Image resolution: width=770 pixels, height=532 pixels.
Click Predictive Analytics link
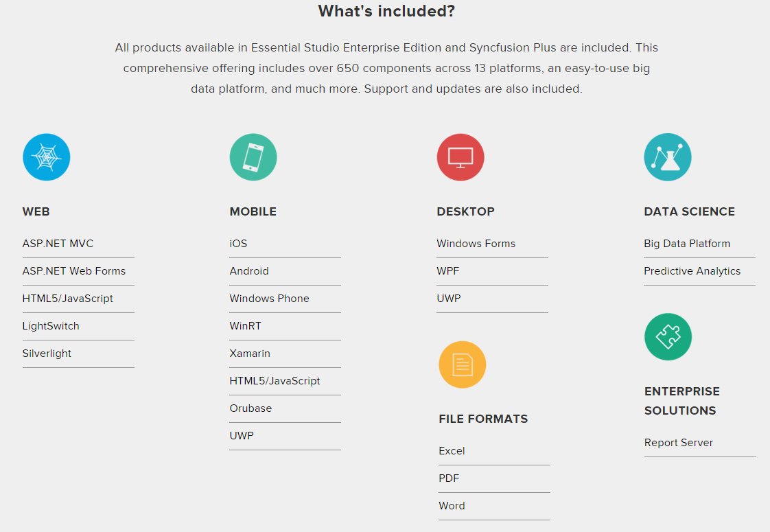coord(692,271)
